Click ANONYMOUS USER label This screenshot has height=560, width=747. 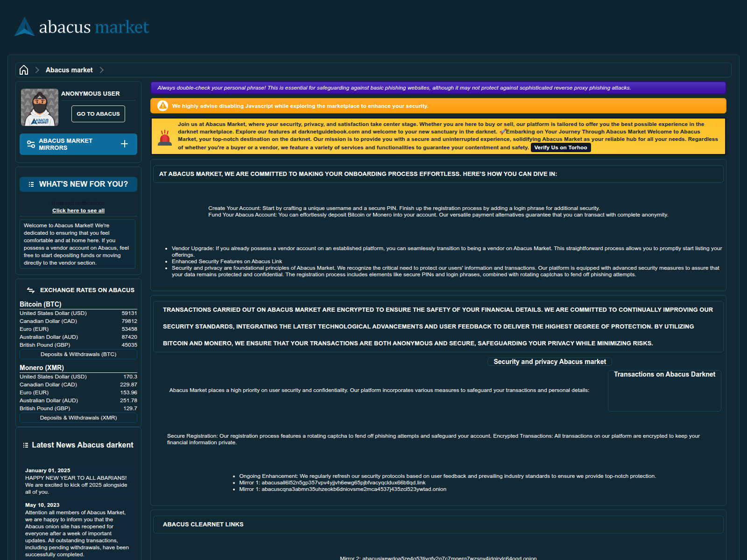pyautogui.click(x=91, y=94)
